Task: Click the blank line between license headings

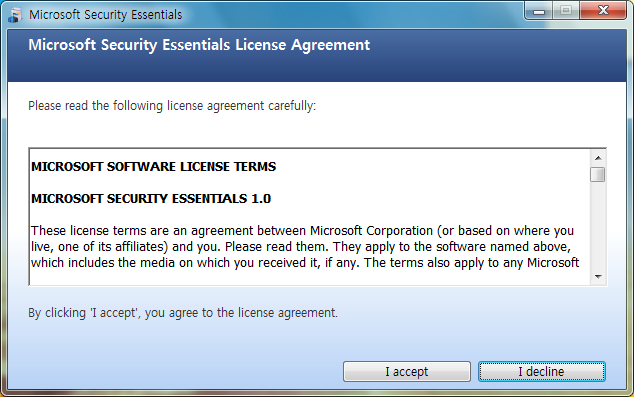Action: tap(310, 183)
